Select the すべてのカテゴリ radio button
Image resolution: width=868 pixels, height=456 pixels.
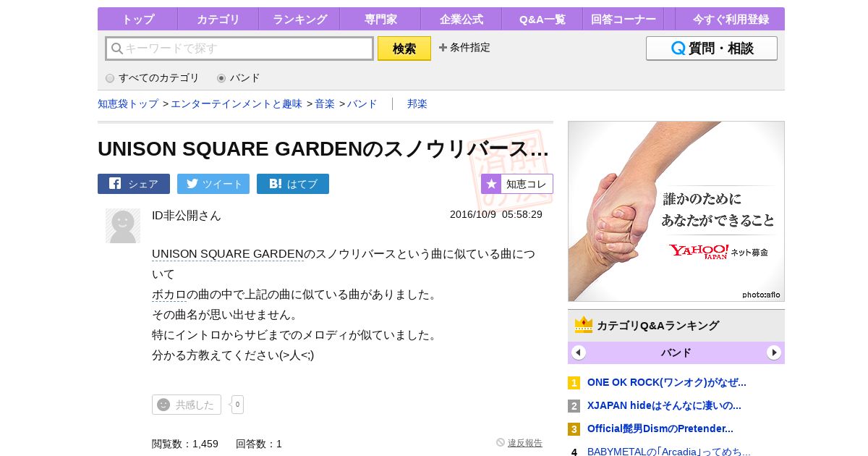110,78
